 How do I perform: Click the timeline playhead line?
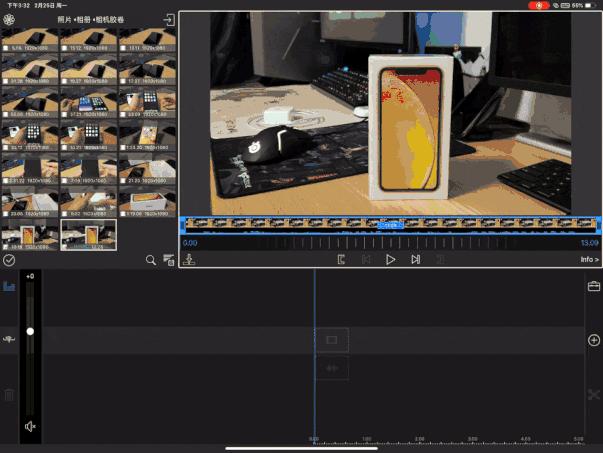pos(315,356)
